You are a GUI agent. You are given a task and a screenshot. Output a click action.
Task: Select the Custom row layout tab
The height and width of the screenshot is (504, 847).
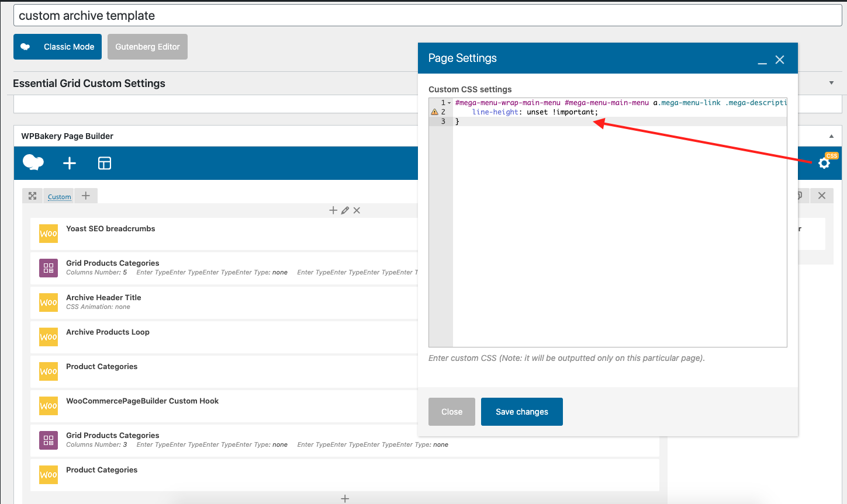(x=60, y=197)
